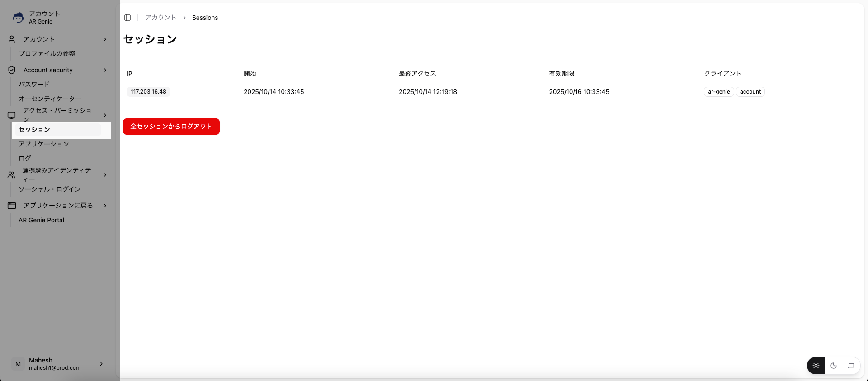Open the AR Genie Portal link
Image resolution: width=868 pixels, height=381 pixels.
click(42, 220)
